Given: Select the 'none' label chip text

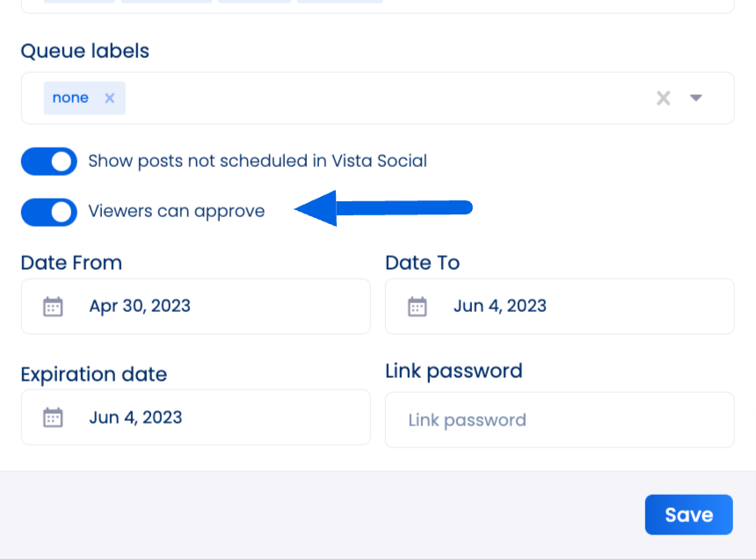Looking at the screenshot, I should (x=70, y=98).
